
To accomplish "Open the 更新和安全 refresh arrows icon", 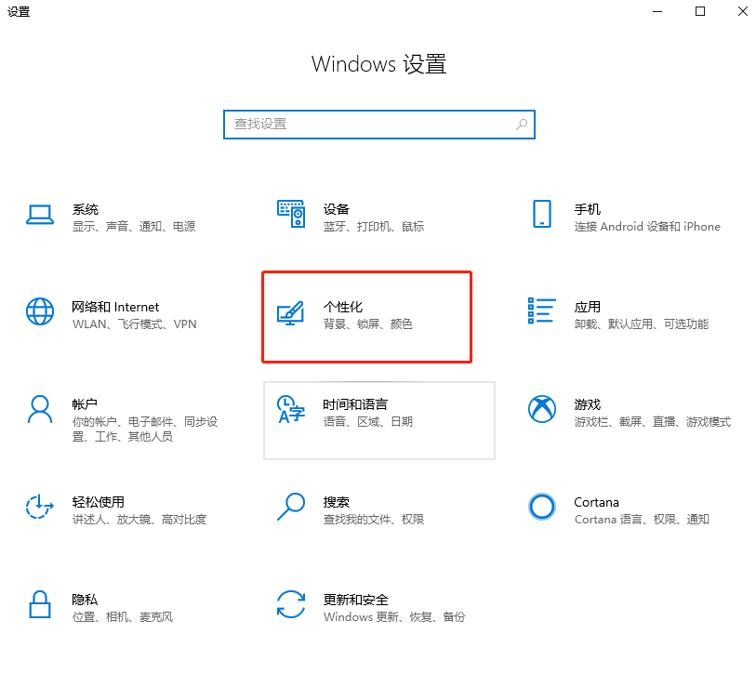I will pos(291,604).
